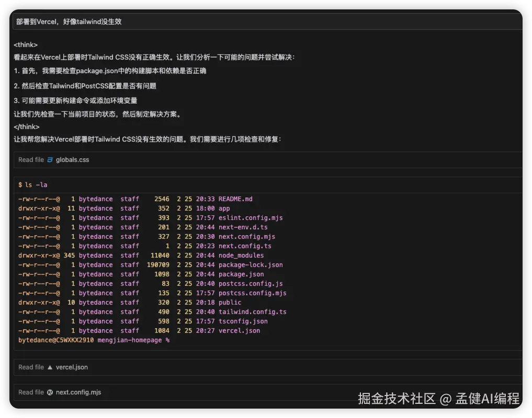Select README.md in the terminal listing
The width and height of the screenshot is (532, 418).
(x=235, y=199)
